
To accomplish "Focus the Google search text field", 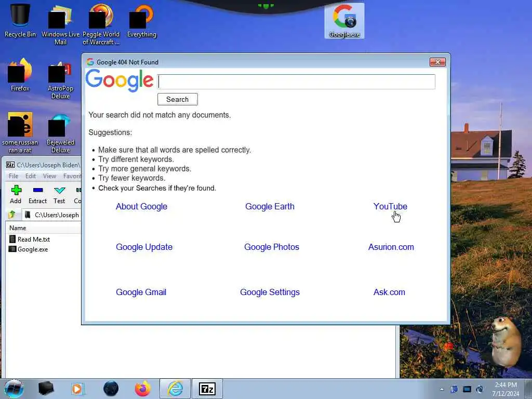I will tap(296, 82).
